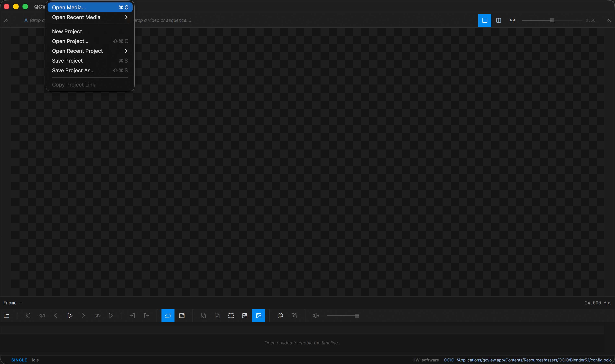Screen dimensions: 615x364
Task: Choose Open Media… from the menu
Action: pyautogui.click(x=90, y=7)
